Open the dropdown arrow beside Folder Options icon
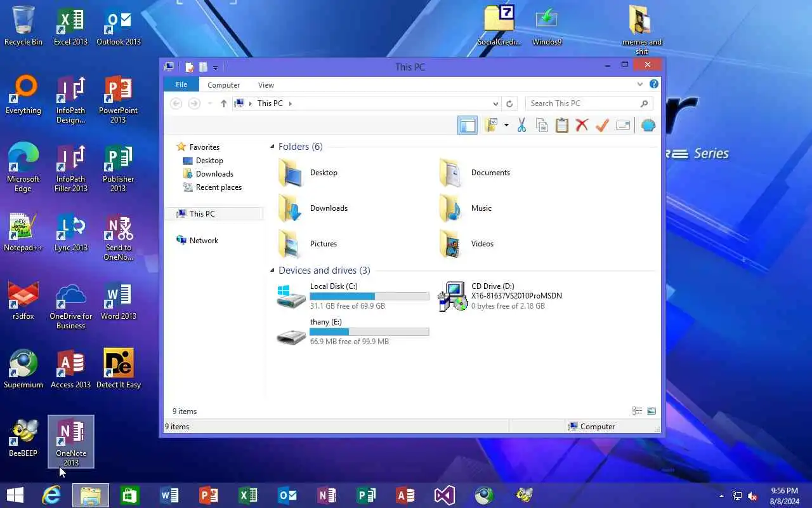The height and width of the screenshot is (508, 812). point(506,125)
